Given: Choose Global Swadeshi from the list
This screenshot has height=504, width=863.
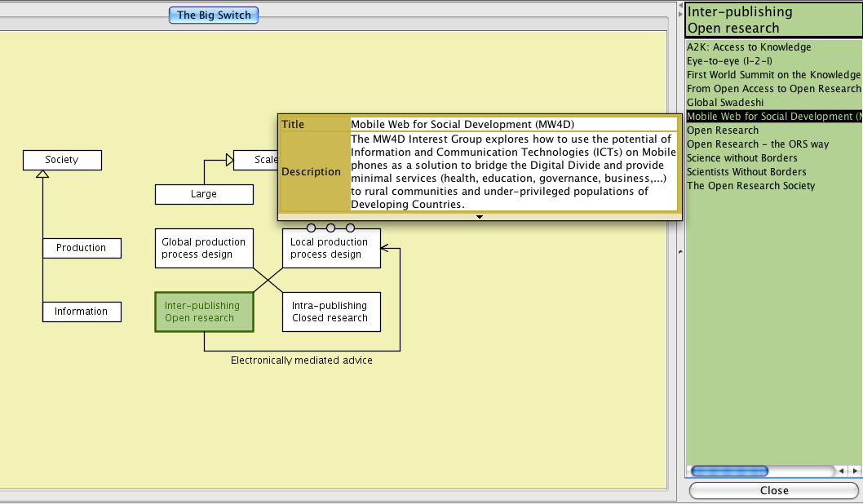Looking at the screenshot, I should click(725, 103).
